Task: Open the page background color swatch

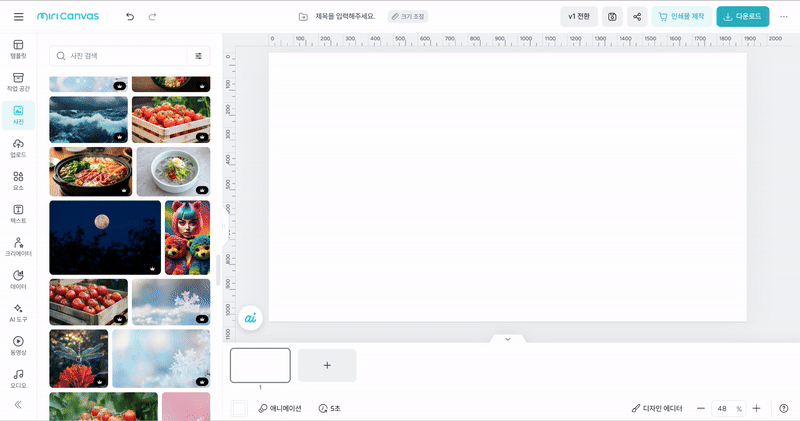Action: (x=239, y=408)
